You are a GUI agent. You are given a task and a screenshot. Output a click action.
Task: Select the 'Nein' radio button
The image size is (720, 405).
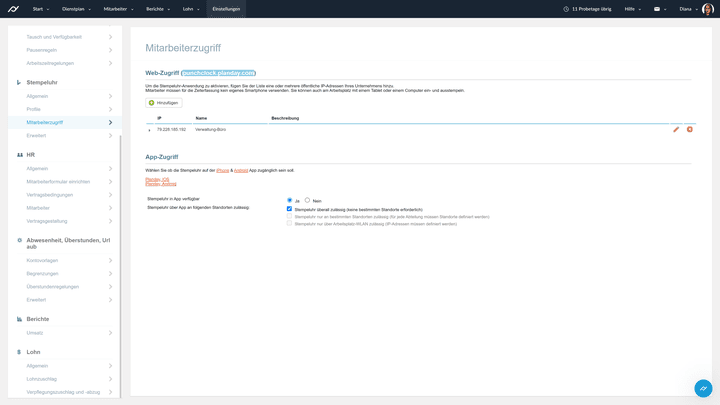pos(307,200)
